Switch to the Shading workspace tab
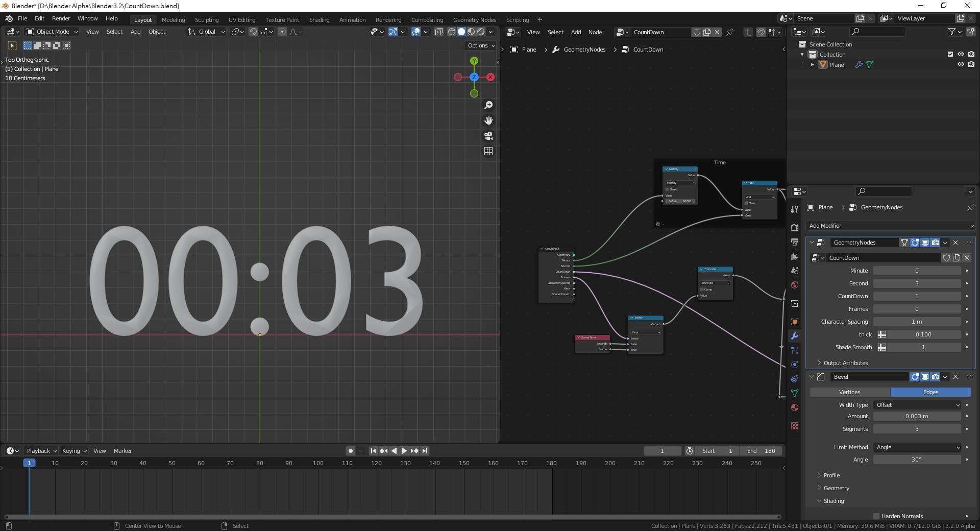Image resolution: width=980 pixels, height=531 pixels. [x=318, y=19]
